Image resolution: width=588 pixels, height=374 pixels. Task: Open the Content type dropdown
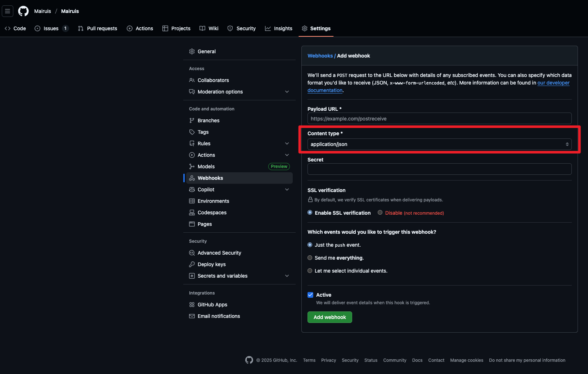coord(439,144)
